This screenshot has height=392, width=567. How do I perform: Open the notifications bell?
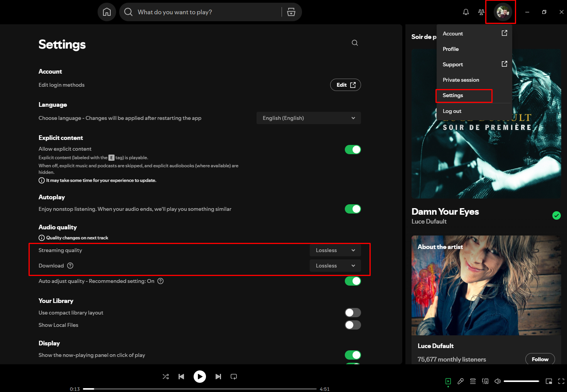tap(466, 12)
